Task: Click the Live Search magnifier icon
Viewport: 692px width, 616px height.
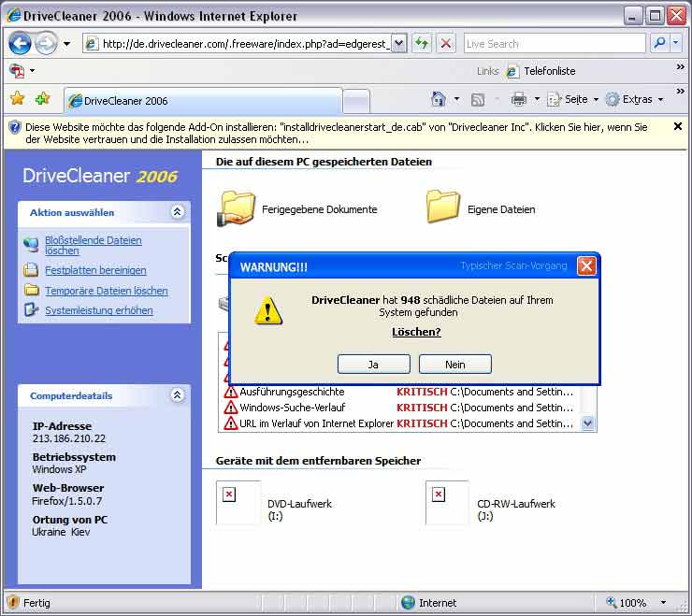Action: click(x=660, y=43)
